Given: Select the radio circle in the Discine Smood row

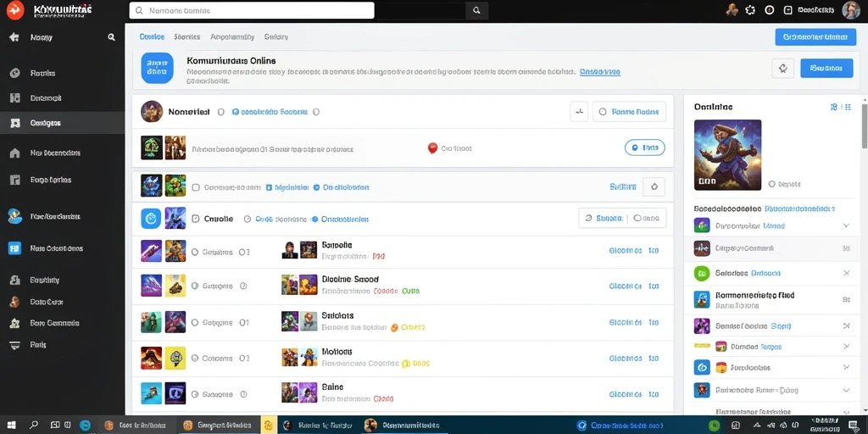Looking at the screenshot, I should [194, 287].
